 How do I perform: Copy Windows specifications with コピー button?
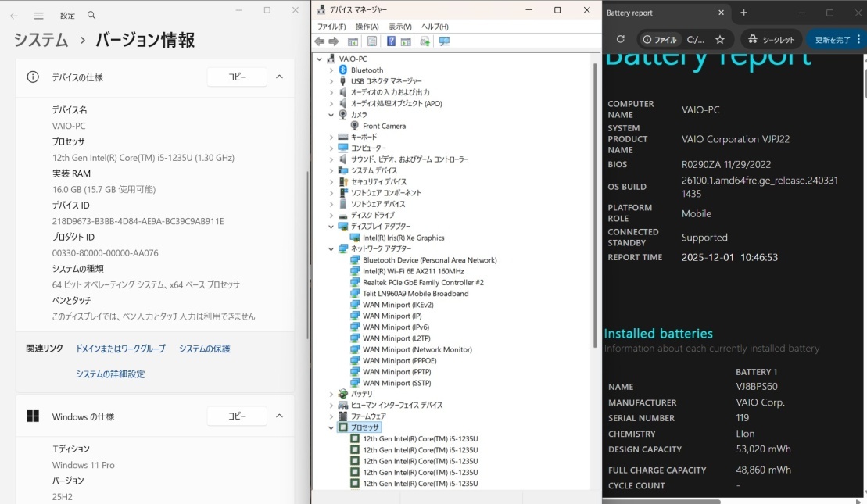[x=237, y=416]
